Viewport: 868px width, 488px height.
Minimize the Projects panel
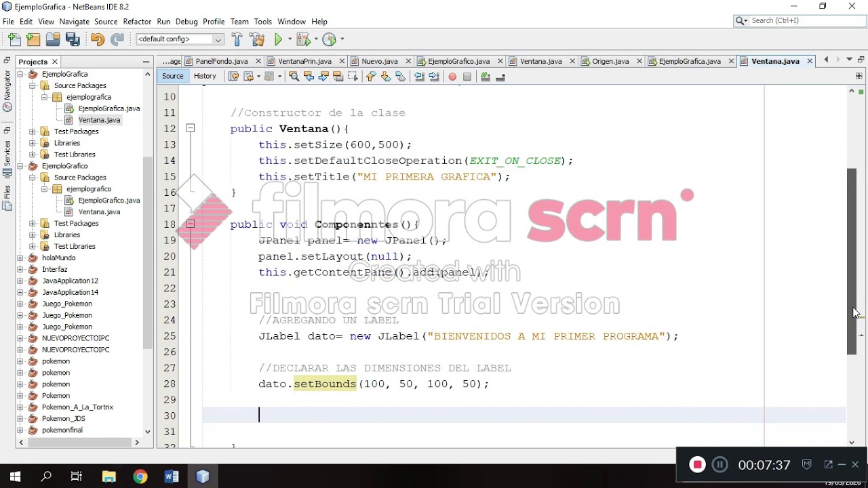[146, 62]
